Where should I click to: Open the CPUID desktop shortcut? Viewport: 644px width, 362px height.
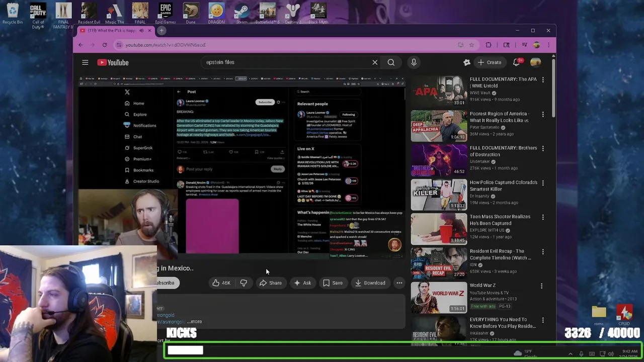[x=624, y=315]
